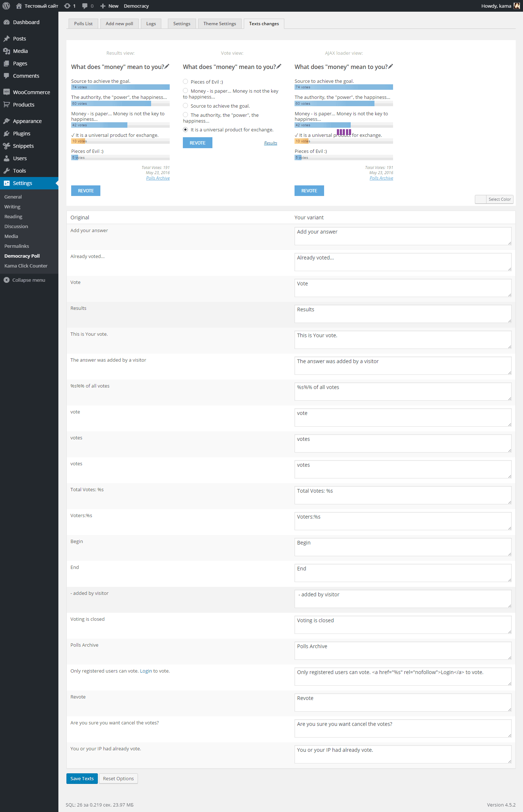Switch to the Settings tab
Screen dimensions: 523x812
click(x=182, y=23)
